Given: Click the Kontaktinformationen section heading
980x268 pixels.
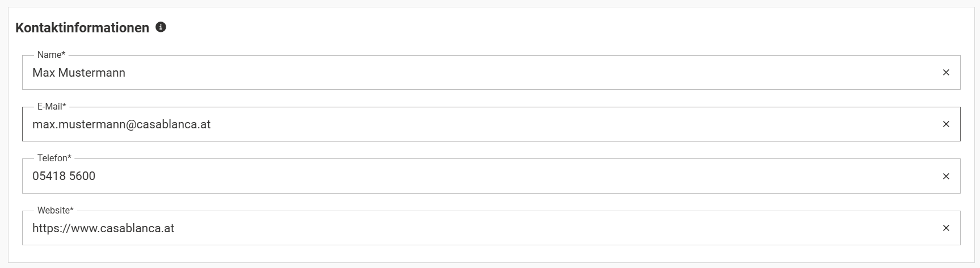Looking at the screenshot, I should [82, 28].
